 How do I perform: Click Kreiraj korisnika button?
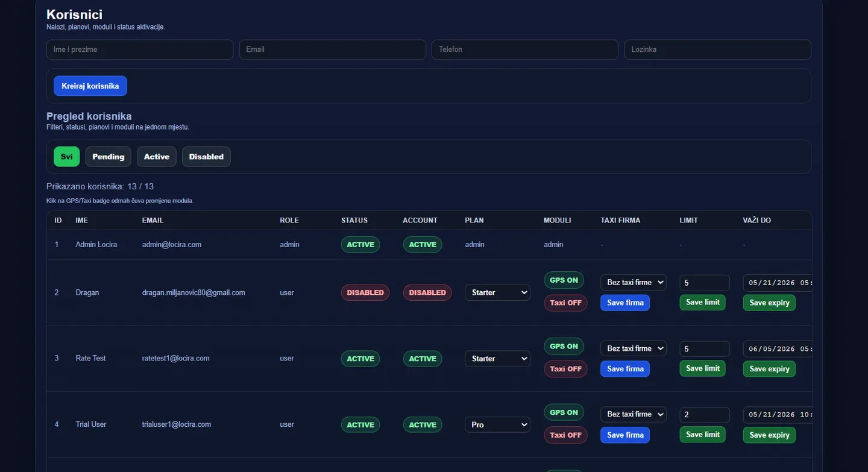[90, 86]
